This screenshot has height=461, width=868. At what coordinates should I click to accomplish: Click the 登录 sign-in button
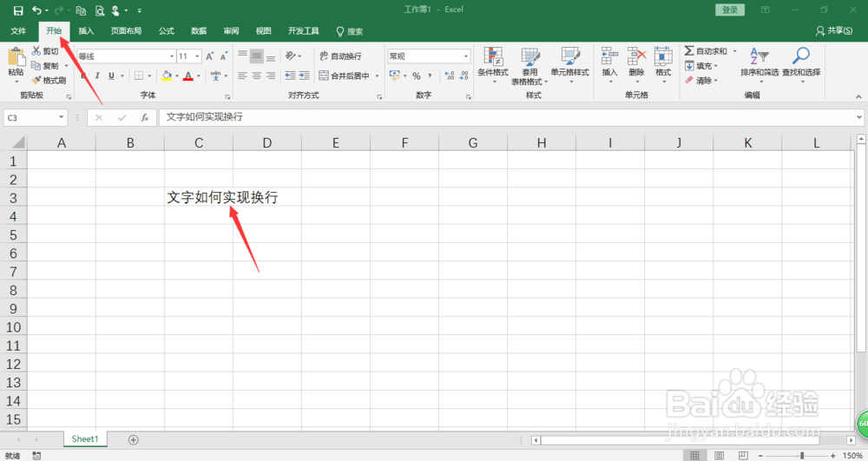pyautogui.click(x=730, y=10)
